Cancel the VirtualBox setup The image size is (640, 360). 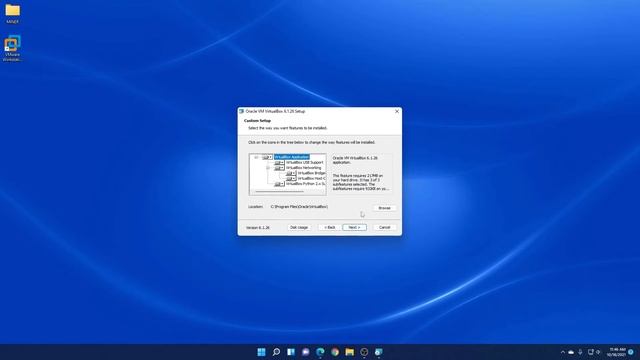[384, 227]
